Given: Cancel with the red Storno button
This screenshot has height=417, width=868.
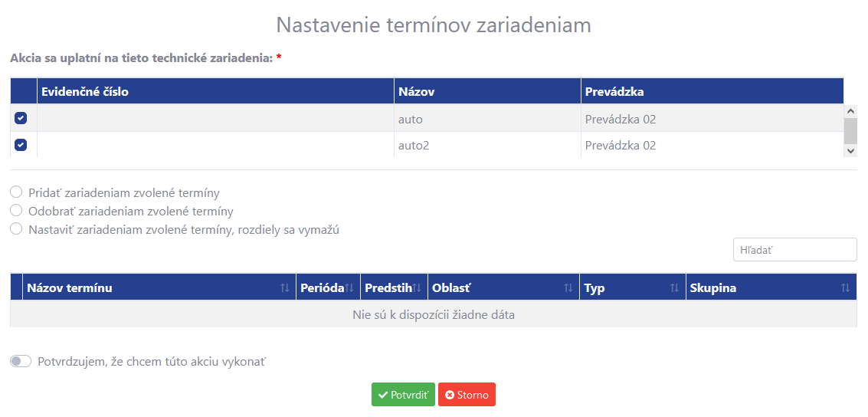Looking at the screenshot, I should [x=467, y=395].
